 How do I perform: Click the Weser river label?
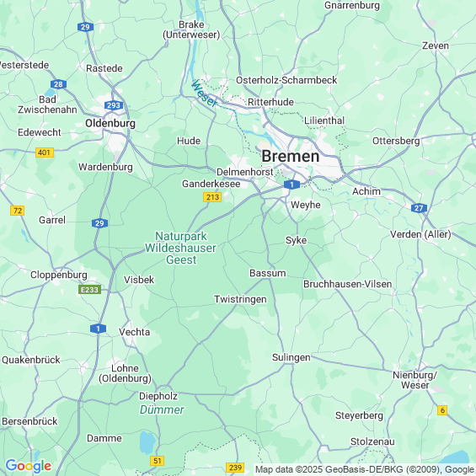click(x=204, y=94)
